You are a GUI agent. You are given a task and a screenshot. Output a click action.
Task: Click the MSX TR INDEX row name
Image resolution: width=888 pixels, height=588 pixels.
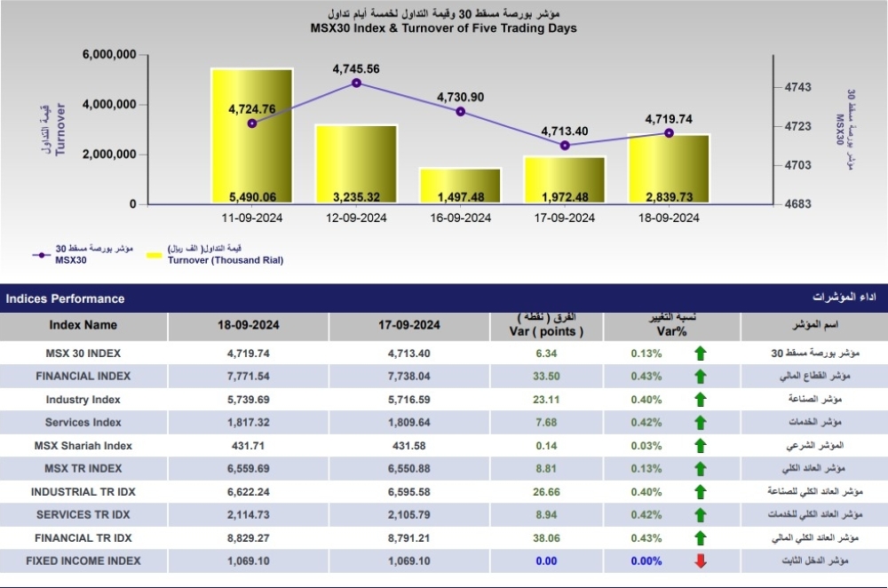click(83, 468)
